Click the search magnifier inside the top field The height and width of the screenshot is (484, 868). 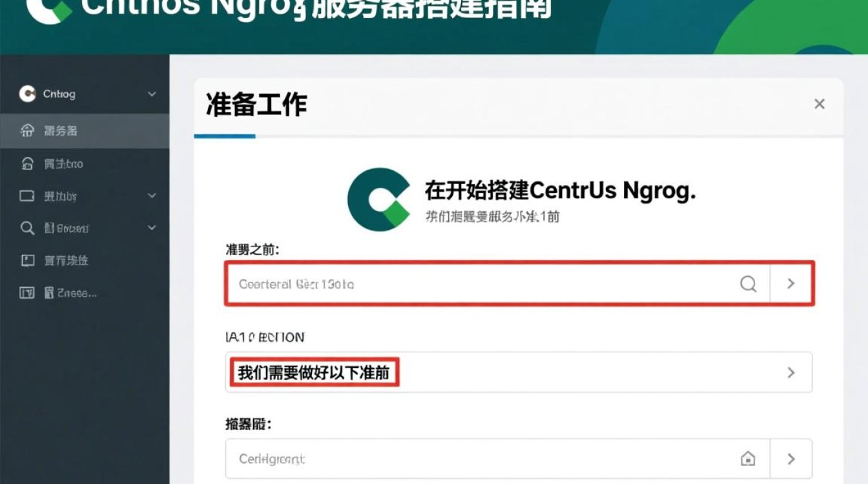749,283
